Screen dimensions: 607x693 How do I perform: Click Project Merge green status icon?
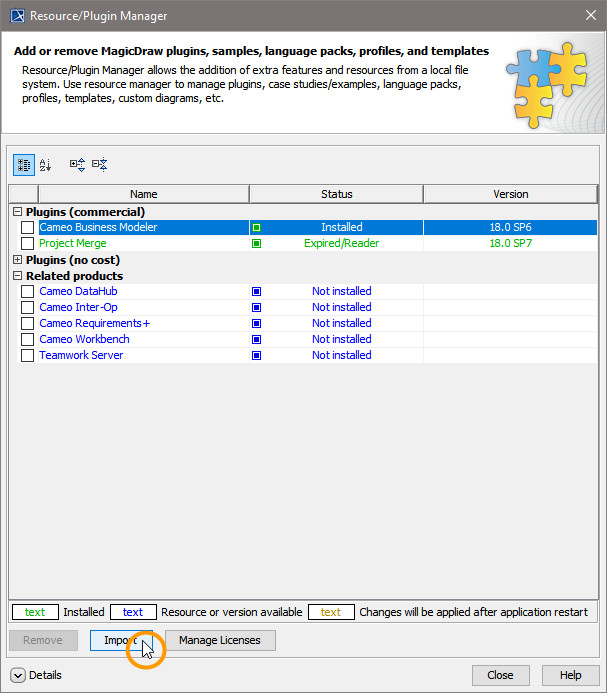(257, 244)
